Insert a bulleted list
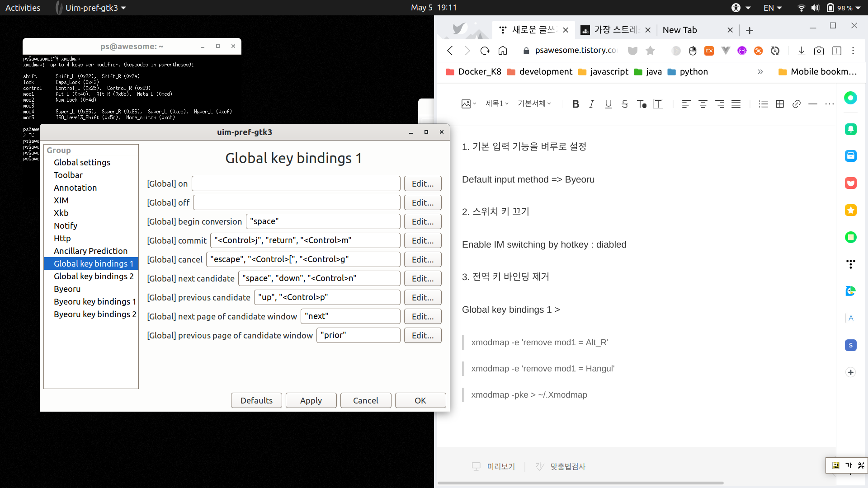868x488 pixels. click(x=763, y=104)
